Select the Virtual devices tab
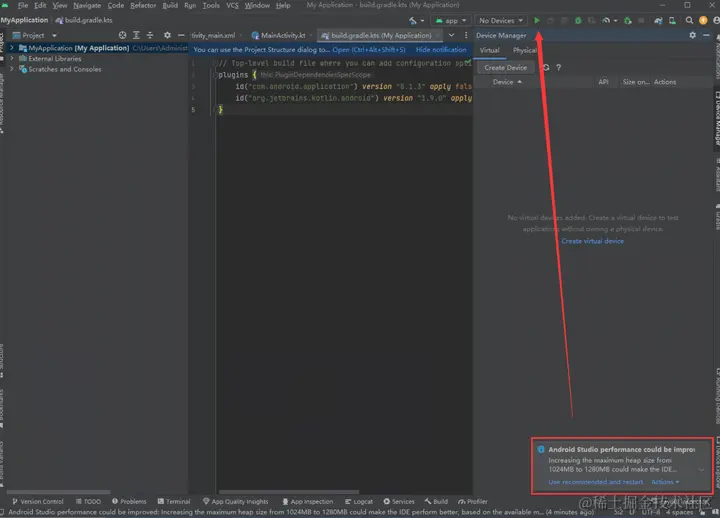720x518 pixels. (489, 51)
